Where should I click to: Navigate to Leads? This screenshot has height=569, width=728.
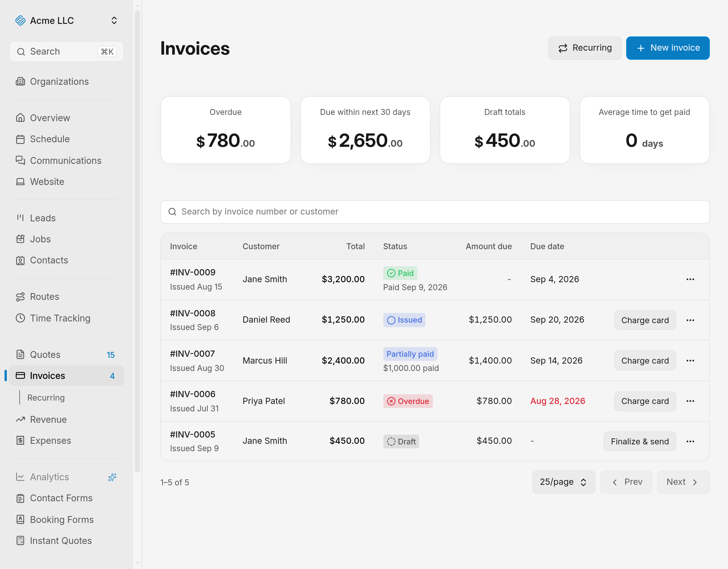66,218
